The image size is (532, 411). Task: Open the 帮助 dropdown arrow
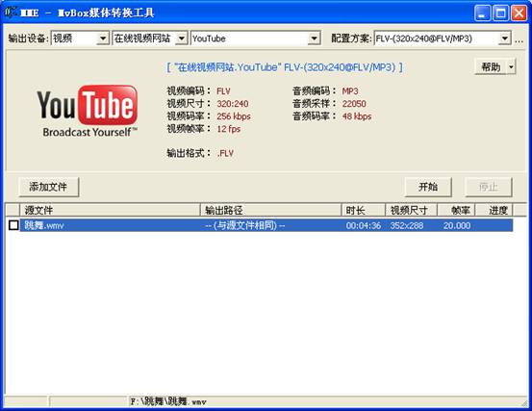pos(511,66)
